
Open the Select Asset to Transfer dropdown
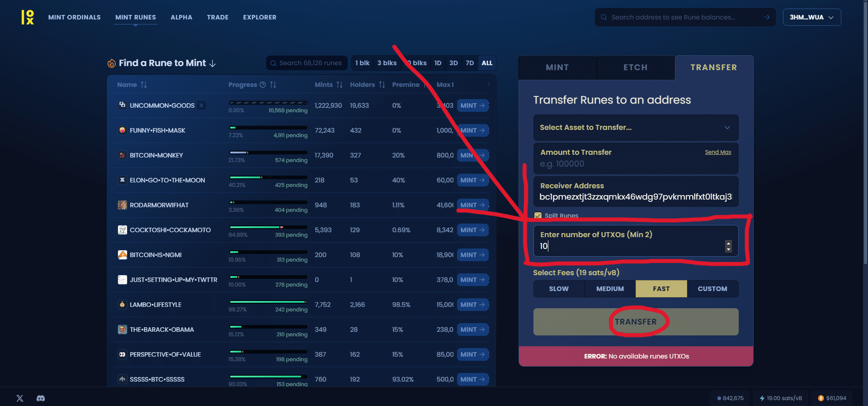coord(636,128)
